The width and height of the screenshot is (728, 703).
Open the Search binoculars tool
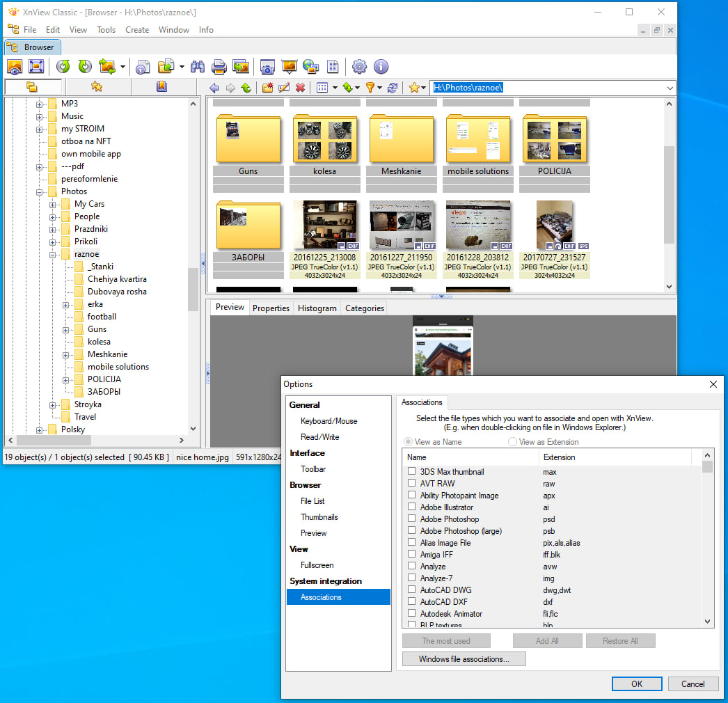(x=198, y=67)
